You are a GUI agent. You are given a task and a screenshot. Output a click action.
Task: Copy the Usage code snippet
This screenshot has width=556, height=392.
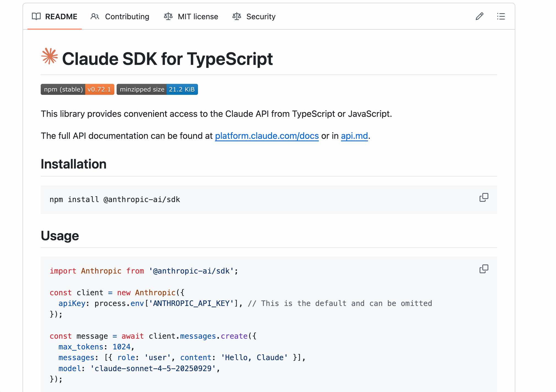[484, 269]
